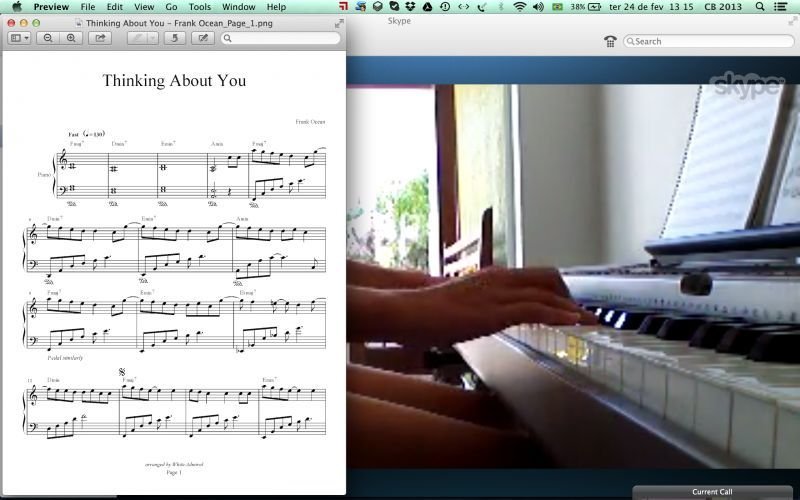Open the Wi-Fi status menu

pyautogui.click(x=519, y=7)
